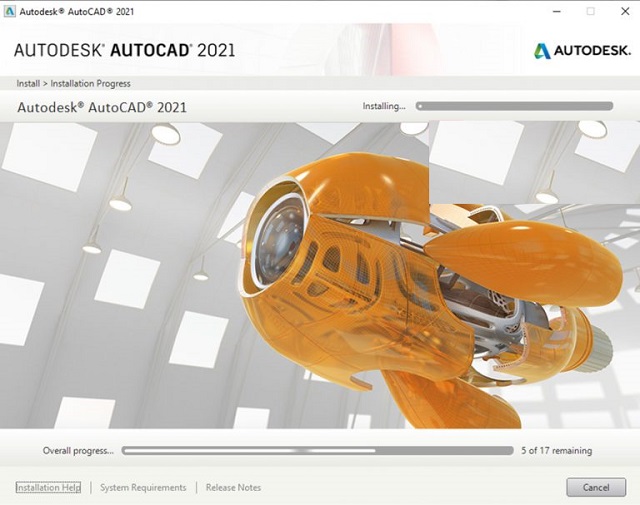The height and width of the screenshot is (505, 640).
Task: Close the AutoCAD 2021 installer window
Action: (625, 11)
